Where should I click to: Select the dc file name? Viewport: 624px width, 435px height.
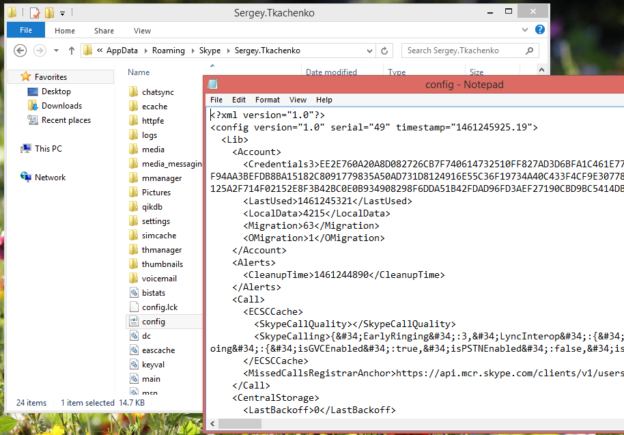[146, 336]
